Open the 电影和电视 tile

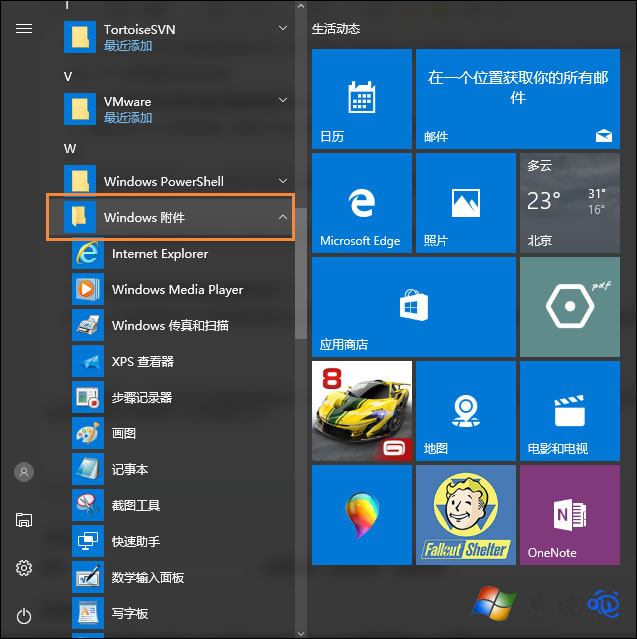[x=570, y=411]
